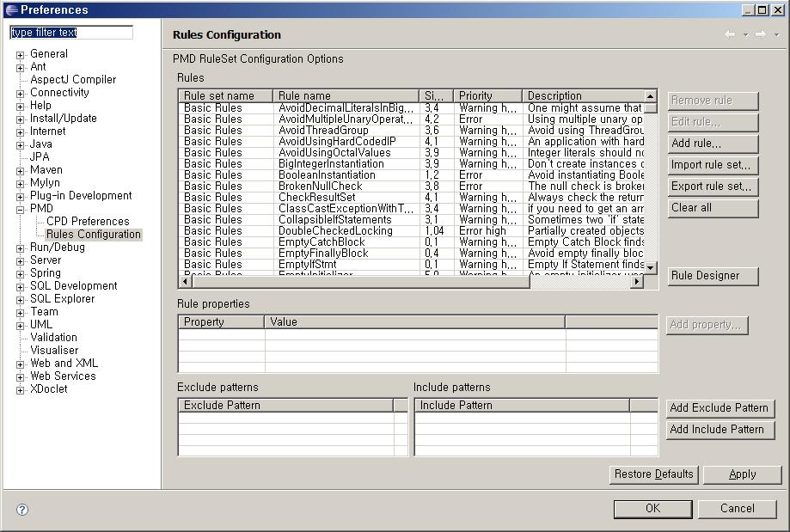Click Export rule set... button

point(713,187)
